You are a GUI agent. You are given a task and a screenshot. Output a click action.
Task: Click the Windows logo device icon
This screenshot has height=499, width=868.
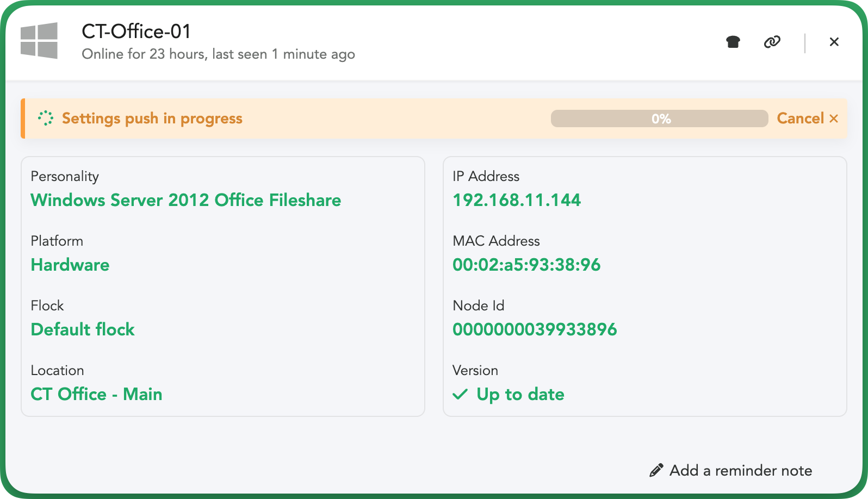pyautogui.click(x=39, y=41)
